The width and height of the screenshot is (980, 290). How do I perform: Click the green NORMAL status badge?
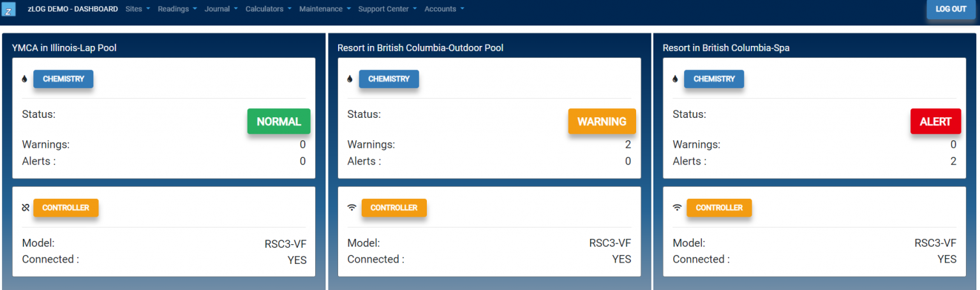point(279,121)
